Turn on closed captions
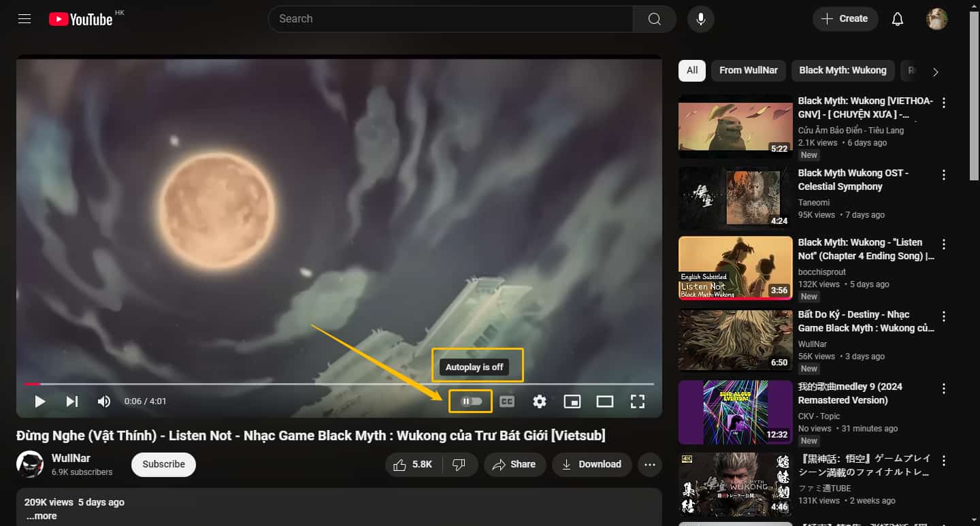980x526 pixels. [507, 401]
